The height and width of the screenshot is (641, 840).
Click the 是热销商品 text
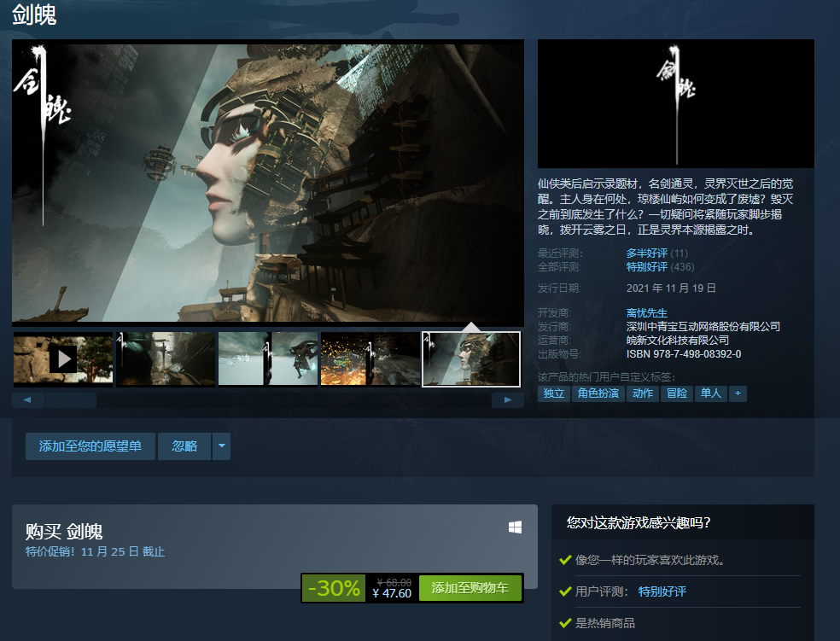605,623
